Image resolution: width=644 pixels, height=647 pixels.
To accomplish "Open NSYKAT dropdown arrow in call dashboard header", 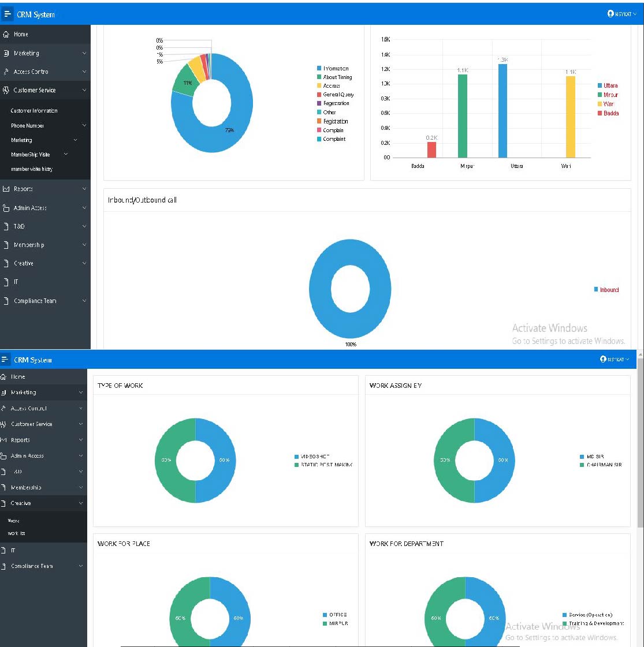I will 635,14.
